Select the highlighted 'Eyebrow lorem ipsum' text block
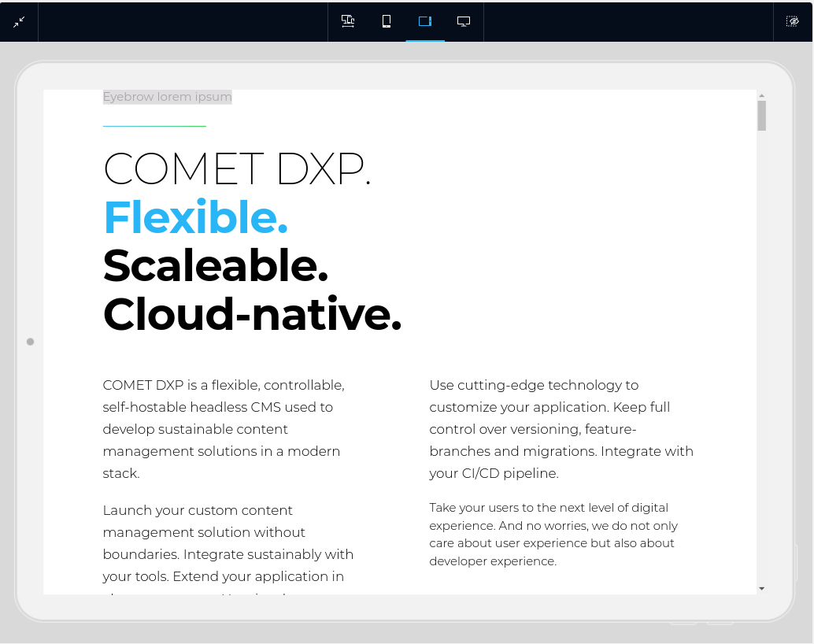Image resolution: width=814 pixels, height=644 pixels. 167,96
